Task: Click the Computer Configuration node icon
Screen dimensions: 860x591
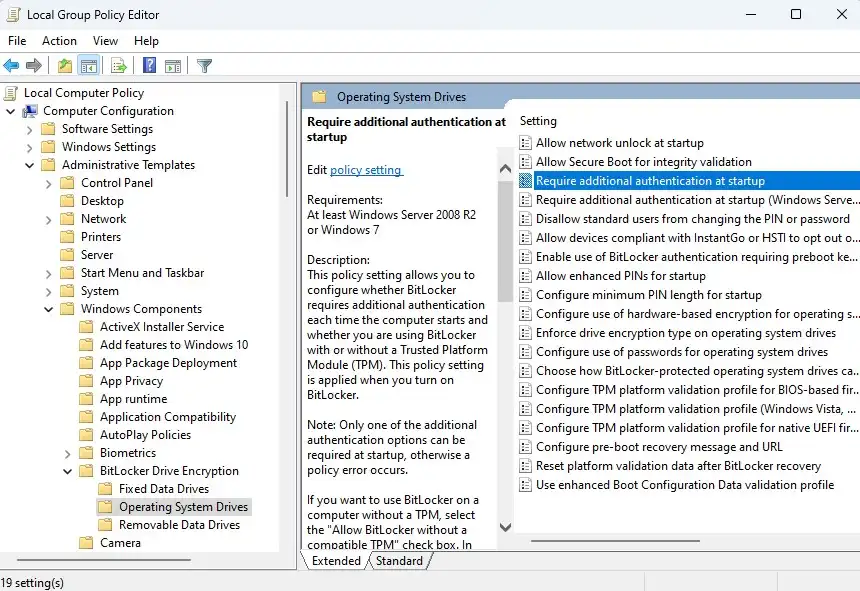Action: [x=30, y=111]
